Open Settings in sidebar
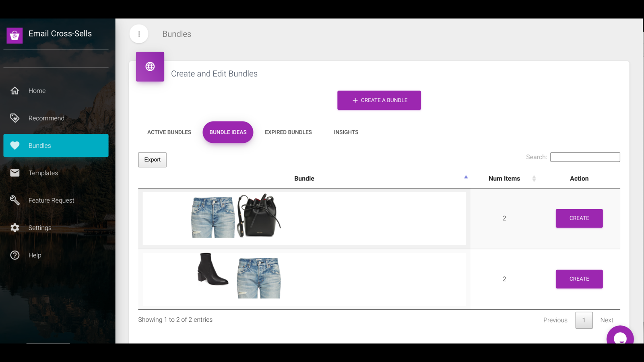Viewport: 644px width, 362px height. (56, 228)
